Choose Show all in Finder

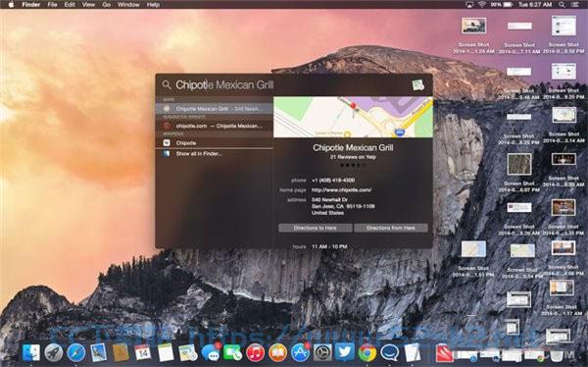pos(214,154)
